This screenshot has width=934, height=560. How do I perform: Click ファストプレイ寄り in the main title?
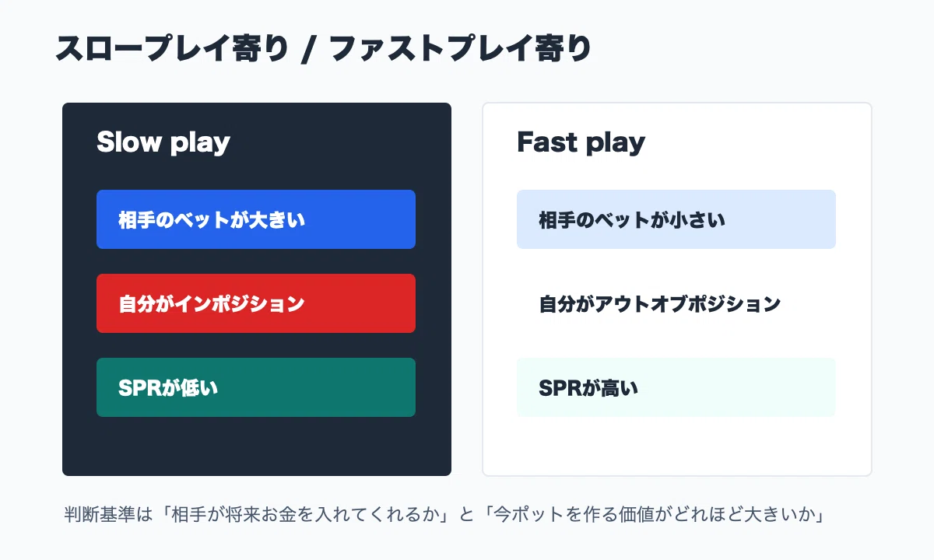461,49
